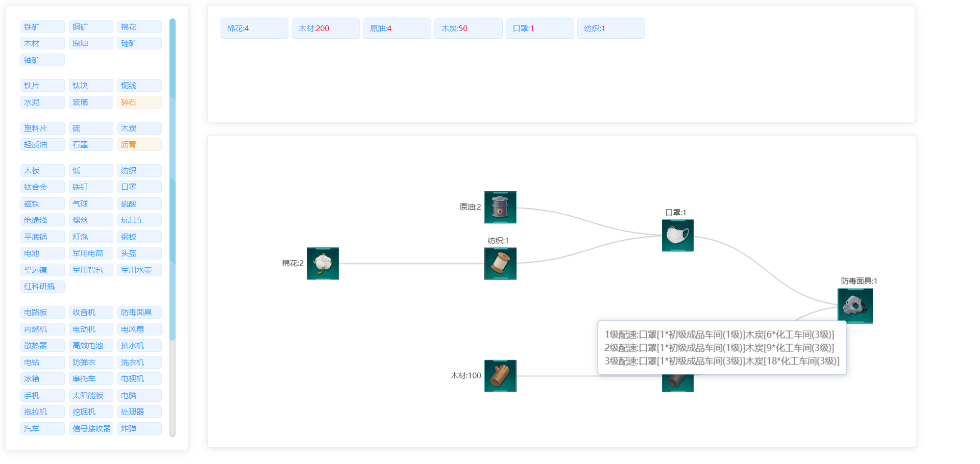
Task: Pick the 铜线 item tag
Action: 139,86
